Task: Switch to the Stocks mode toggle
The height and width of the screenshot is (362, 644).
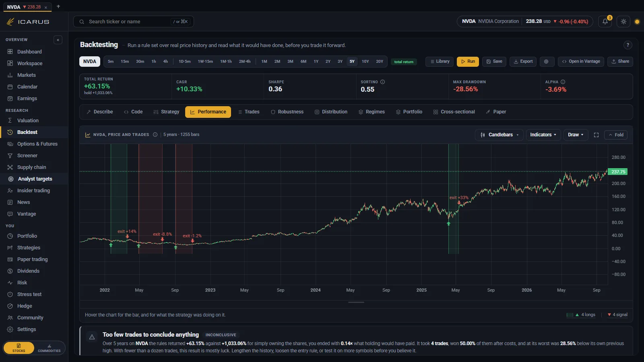Action: pyautogui.click(x=19, y=348)
